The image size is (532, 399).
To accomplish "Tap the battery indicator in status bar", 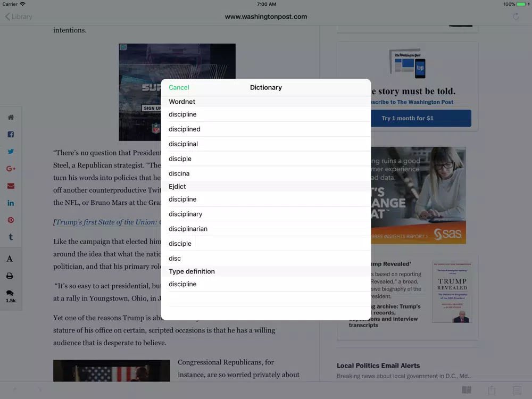I will (x=522, y=4).
